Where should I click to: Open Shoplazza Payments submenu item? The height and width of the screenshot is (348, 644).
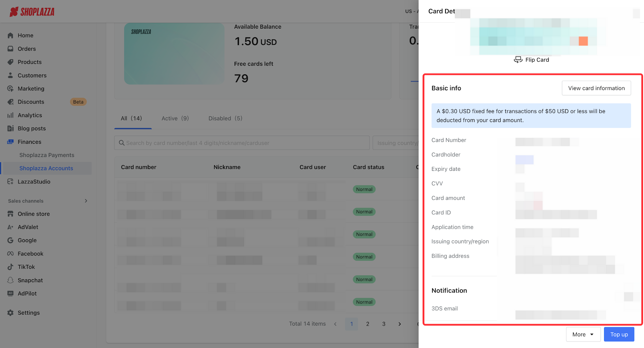pos(47,155)
